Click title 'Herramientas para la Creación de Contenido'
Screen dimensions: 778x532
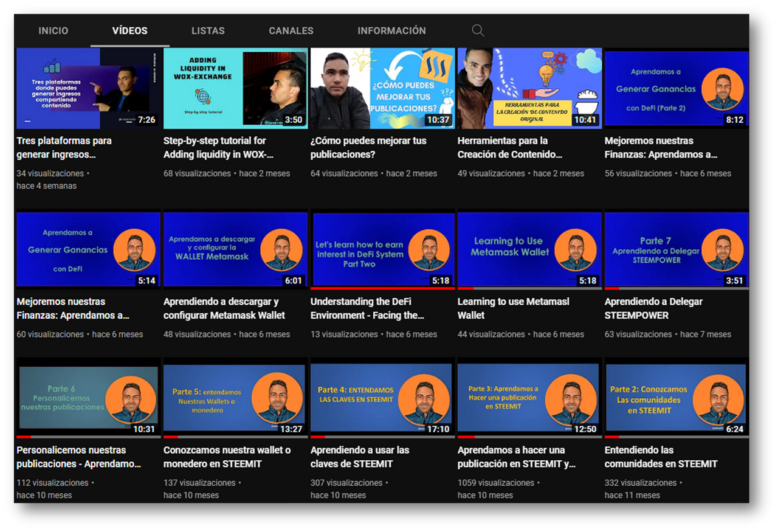[x=510, y=148]
